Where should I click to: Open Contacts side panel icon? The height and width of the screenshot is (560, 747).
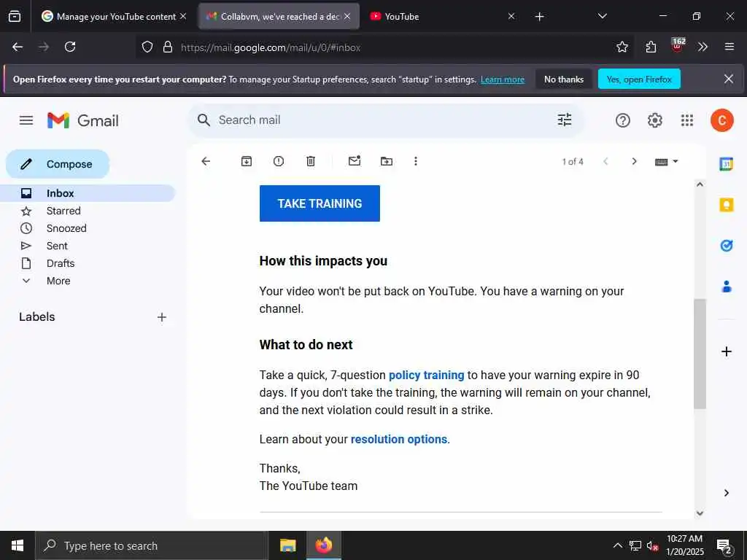pyautogui.click(x=726, y=287)
